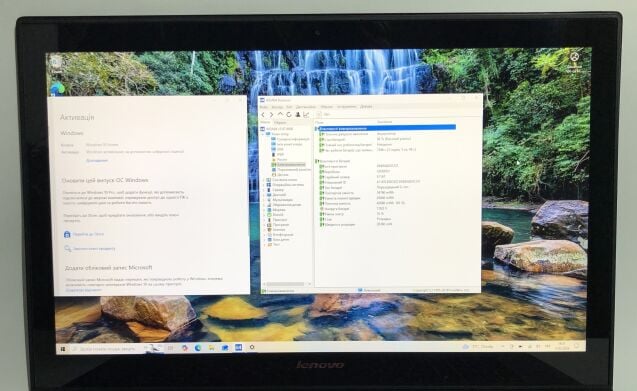
Task: Open Microsoft Edge from the taskbar
Action: 198,348
